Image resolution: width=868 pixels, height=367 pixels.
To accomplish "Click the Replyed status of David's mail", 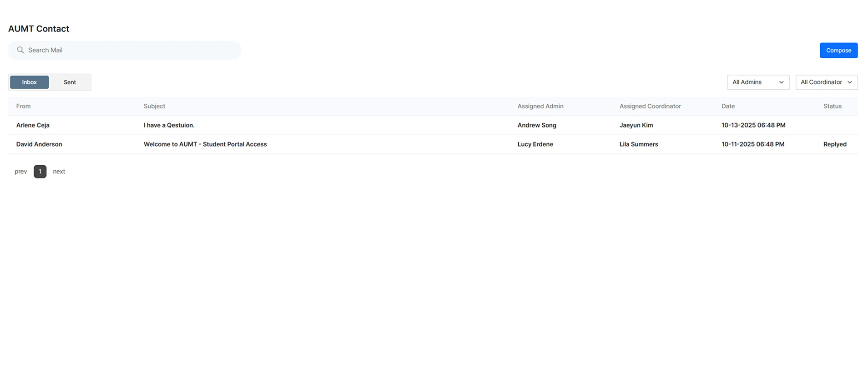I will (834, 144).
